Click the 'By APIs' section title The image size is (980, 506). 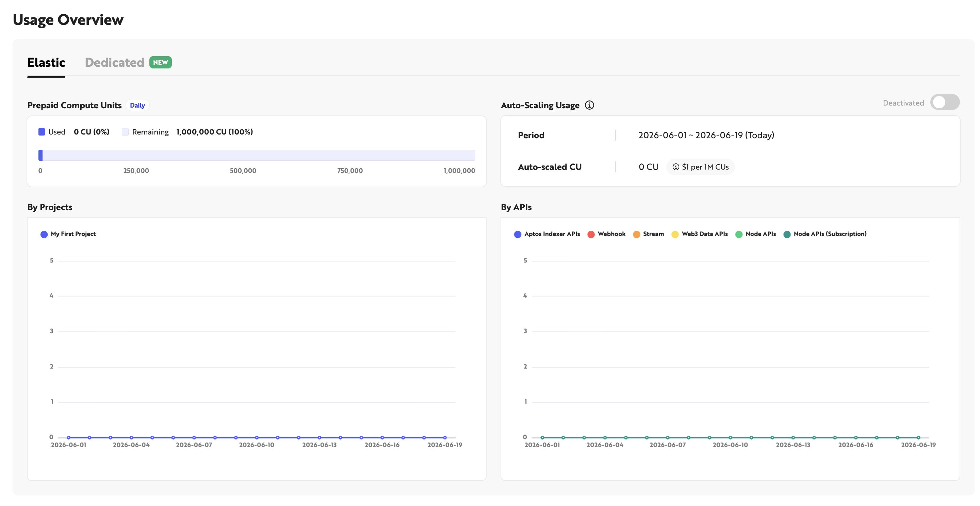[x=516, y=207]
